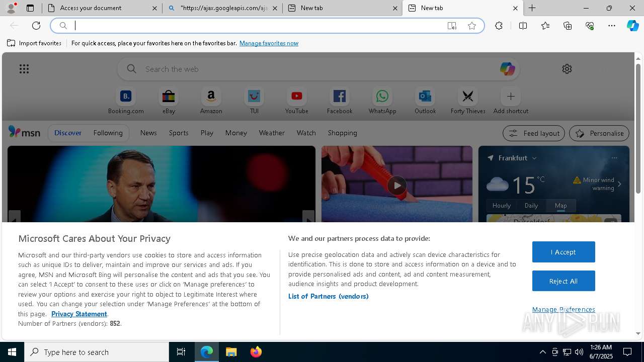Open the Collections icon

(x=568, y=26)
